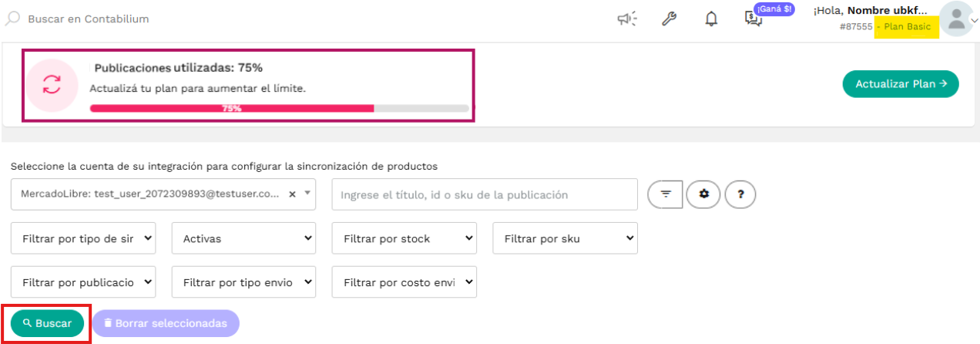This screenshot has width=980, height=344.
Task: Open Filtrar por costo envío dropdown
Action: [404, 282]
